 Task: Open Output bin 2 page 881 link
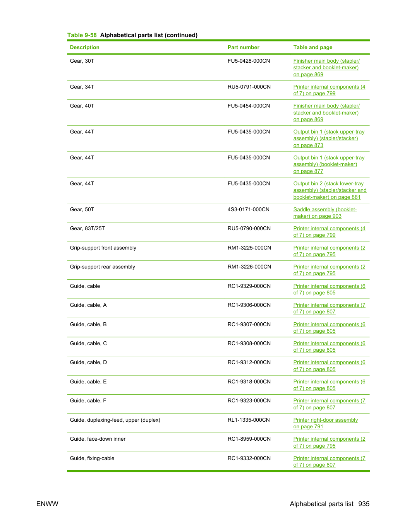(x=330, y=190)
